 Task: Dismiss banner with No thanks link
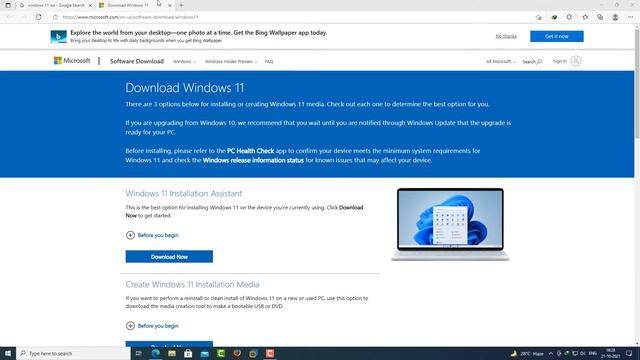pos(506,36)
